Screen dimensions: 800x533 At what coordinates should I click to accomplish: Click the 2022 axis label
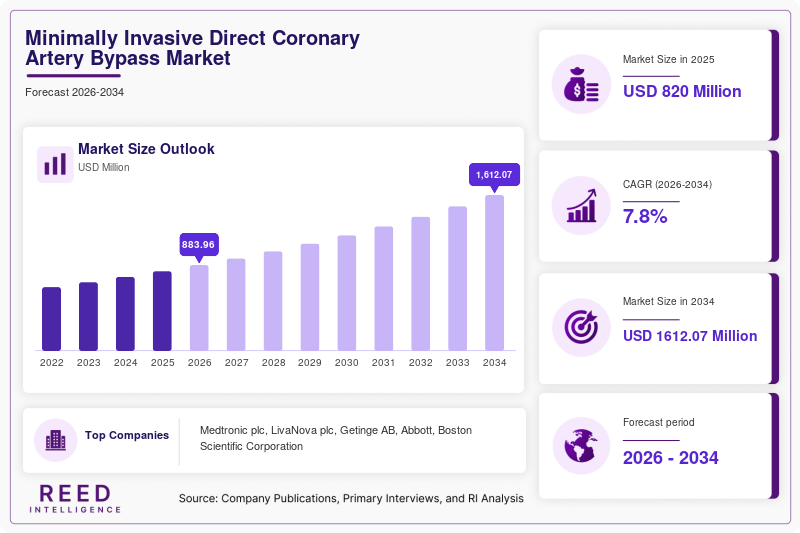[52, 363]
